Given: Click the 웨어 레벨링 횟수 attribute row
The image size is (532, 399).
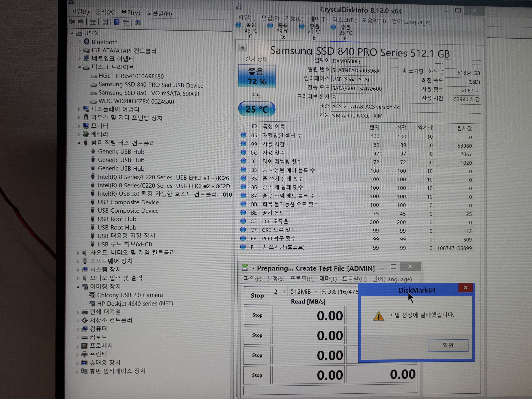Looking at the screenshot, I should tap(357, 162).
